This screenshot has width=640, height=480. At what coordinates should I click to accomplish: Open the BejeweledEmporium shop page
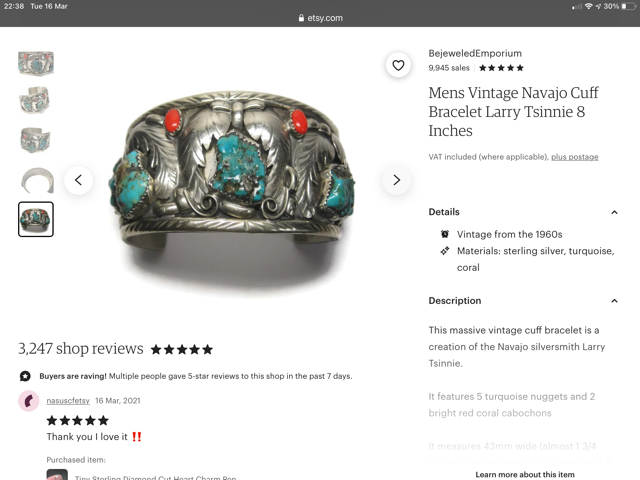(x=475, y=53)
